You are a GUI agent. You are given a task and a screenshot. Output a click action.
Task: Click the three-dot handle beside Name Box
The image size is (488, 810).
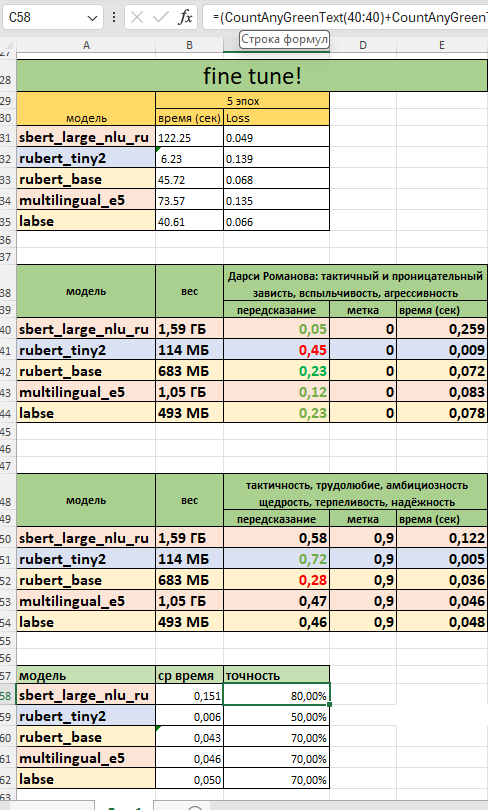tap(114, 18)
